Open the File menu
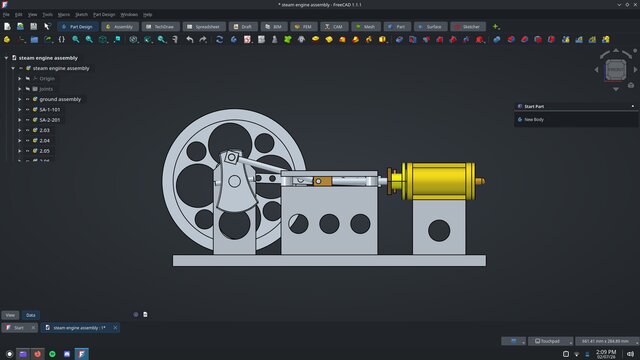Image resolution: width=640 pixels, height=360 pixels. (6, 15)
